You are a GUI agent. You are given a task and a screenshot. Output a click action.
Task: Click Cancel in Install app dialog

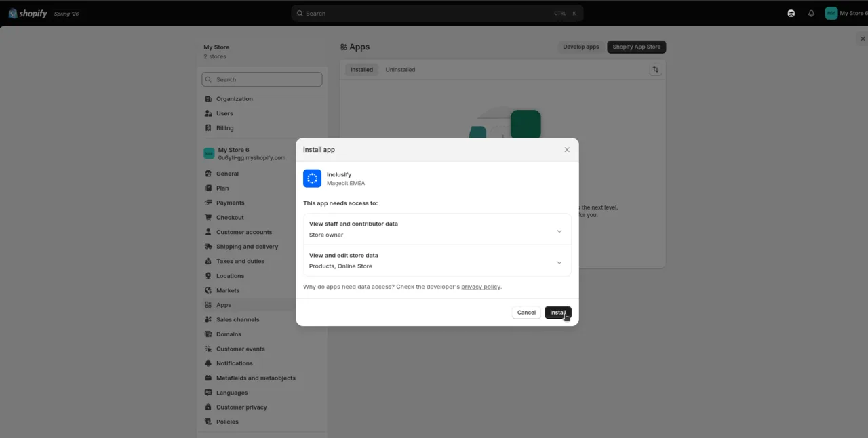(526, 313)
